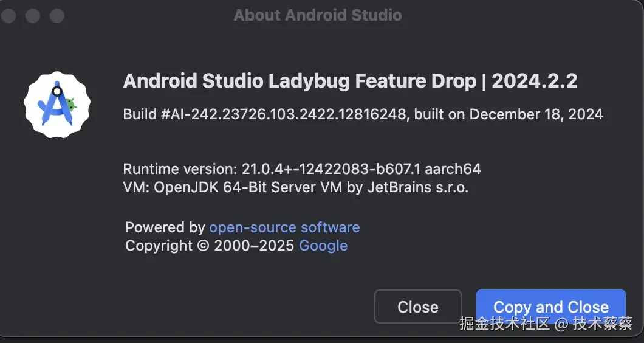
Task: Click the About Android Studio title bar
Action: coord(317,15)
